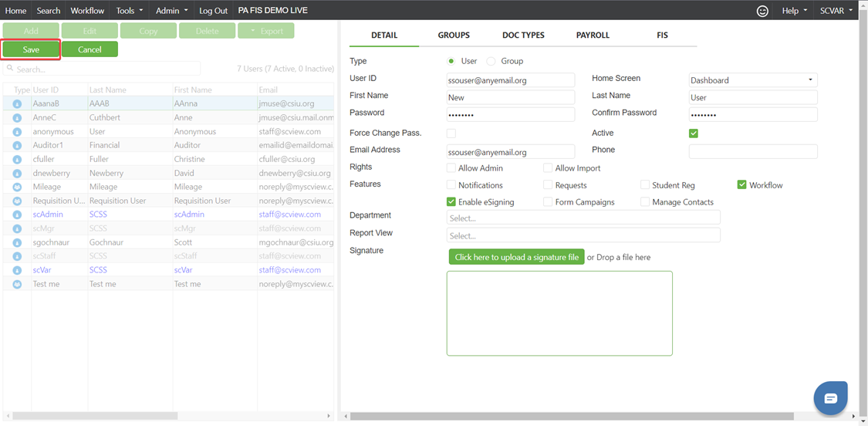Open the Department select dropdown
The height and width of the screenshot is (426, 868).
[x=583, y=218]
